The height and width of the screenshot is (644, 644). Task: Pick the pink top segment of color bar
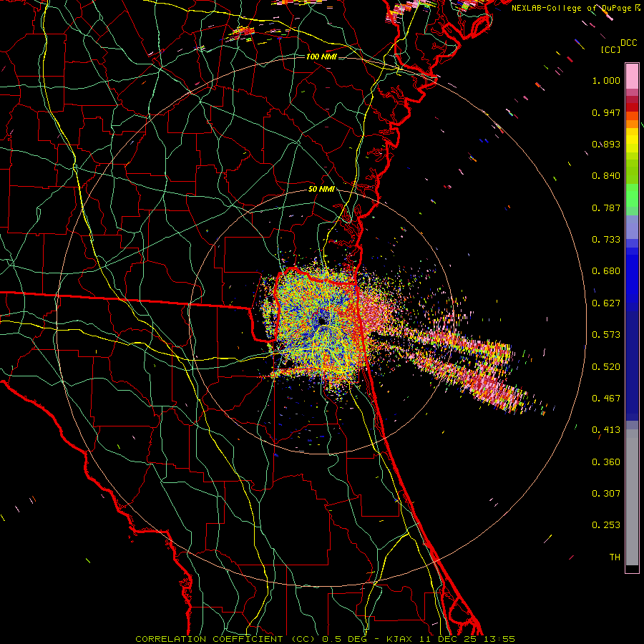(x=632, y=77)
